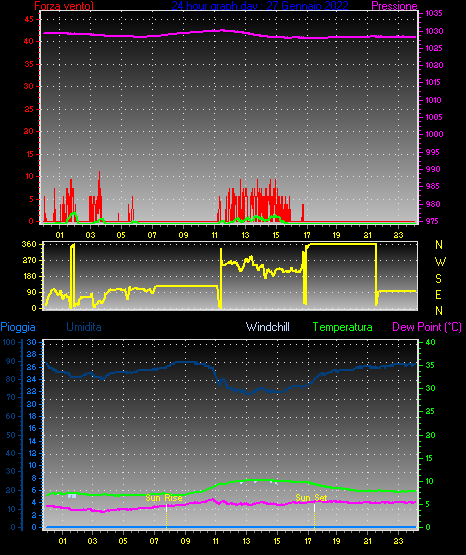The image size is (466, 555).
Task: Click the 40 temperature axis value
Action: tap(430, 342)
